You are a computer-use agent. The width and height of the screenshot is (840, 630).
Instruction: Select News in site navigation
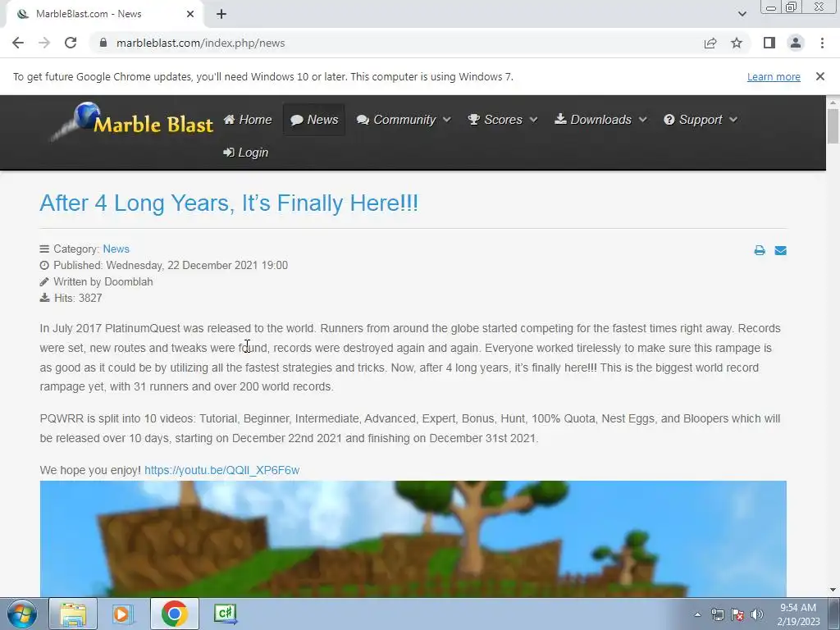[314, 120]
